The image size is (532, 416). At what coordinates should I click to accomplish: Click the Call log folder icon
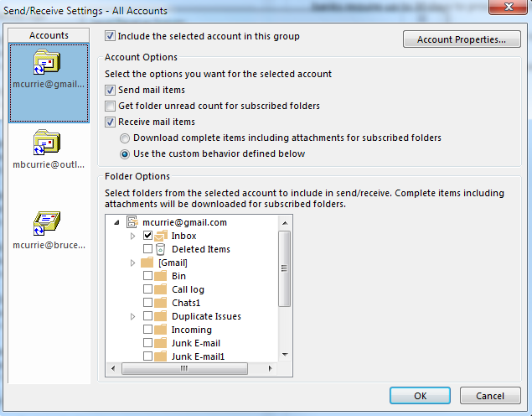click(161, 289)
